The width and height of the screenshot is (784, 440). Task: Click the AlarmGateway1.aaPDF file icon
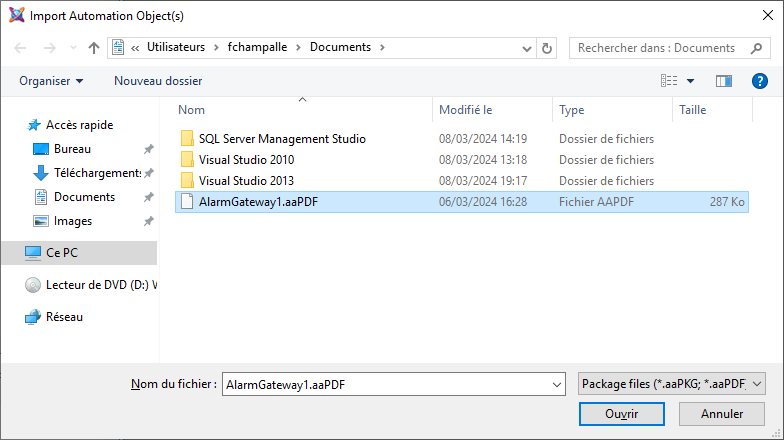click(x=186, y=201)
